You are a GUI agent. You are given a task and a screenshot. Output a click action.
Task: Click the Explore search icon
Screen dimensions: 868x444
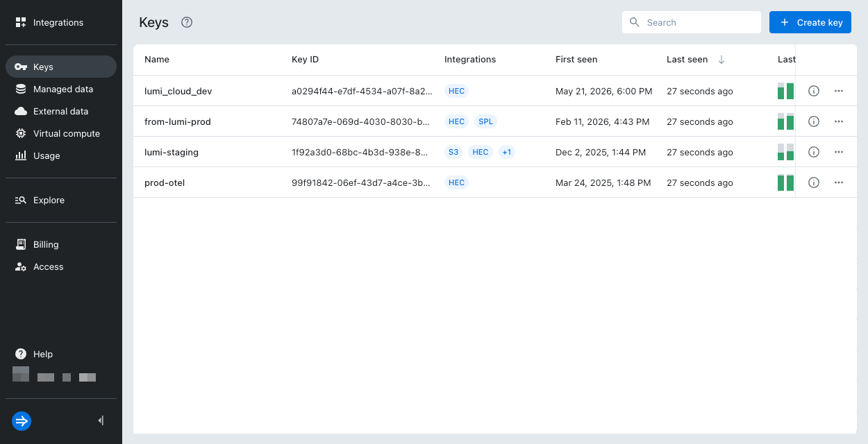pos(21,200)
